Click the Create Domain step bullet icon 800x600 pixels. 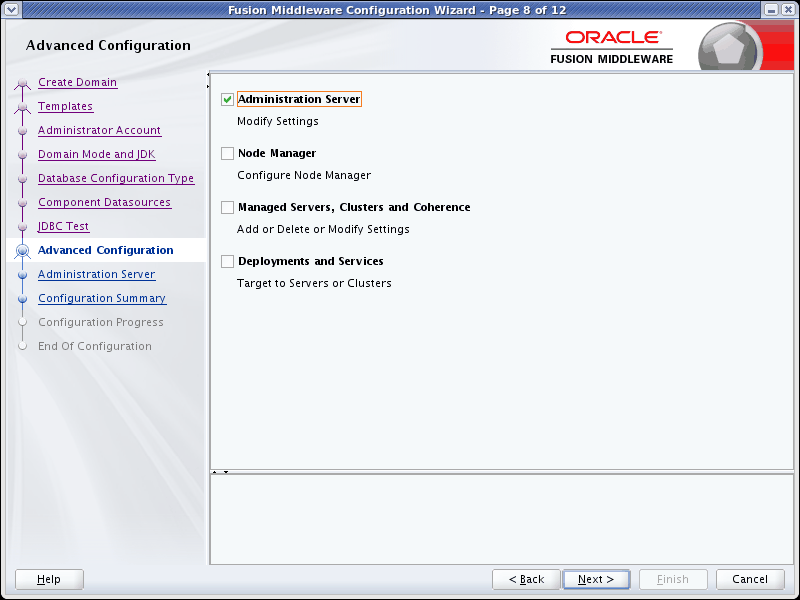coord(22,83)
